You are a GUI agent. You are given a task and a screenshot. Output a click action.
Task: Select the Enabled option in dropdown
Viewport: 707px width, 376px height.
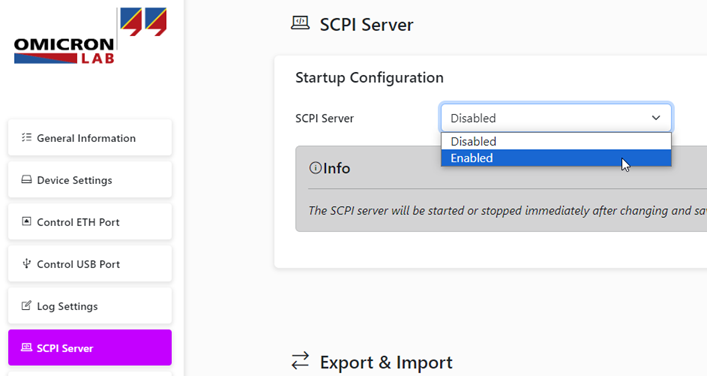[556, 158]
